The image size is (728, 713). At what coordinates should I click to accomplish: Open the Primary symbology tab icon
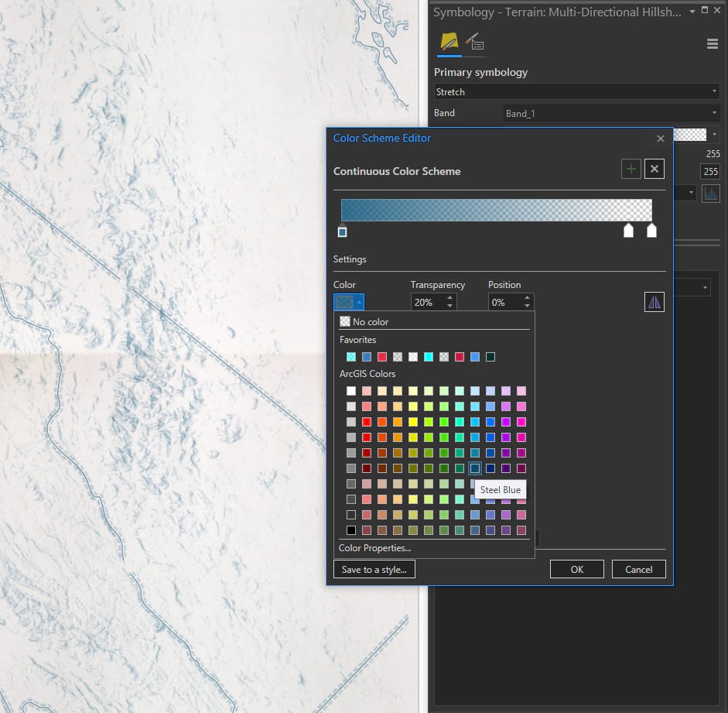click(x=449, y=43)
